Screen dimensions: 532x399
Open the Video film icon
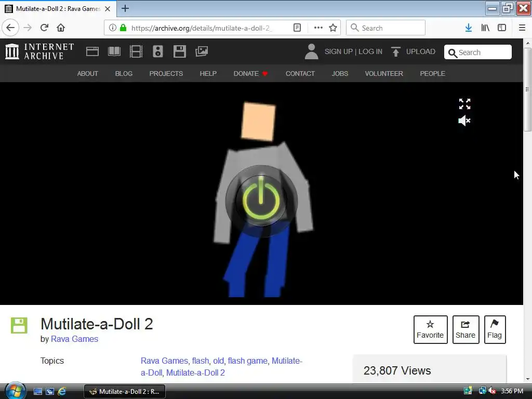(136, 51)
